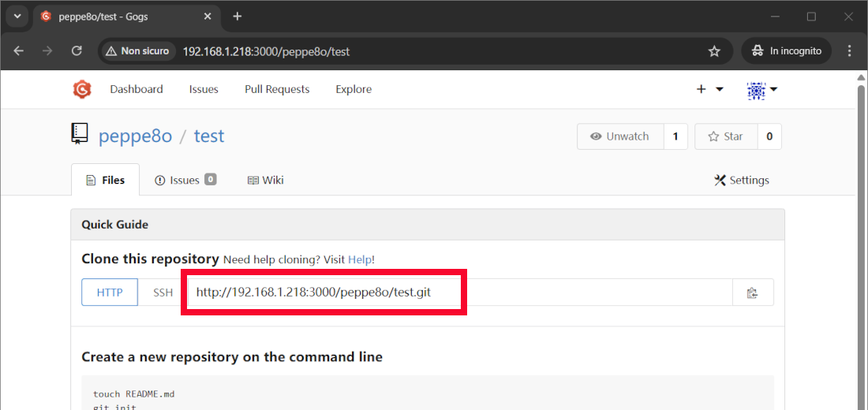This screenshot has height=410, width=868.
Task: Open the test repository name link
Action: pyautogui.click(x=208, y=136)
